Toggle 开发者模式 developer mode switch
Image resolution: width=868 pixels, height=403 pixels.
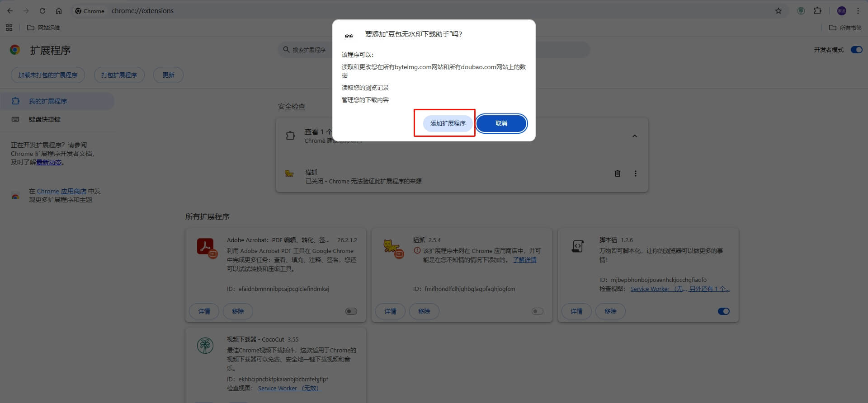(x=857, y=50)
